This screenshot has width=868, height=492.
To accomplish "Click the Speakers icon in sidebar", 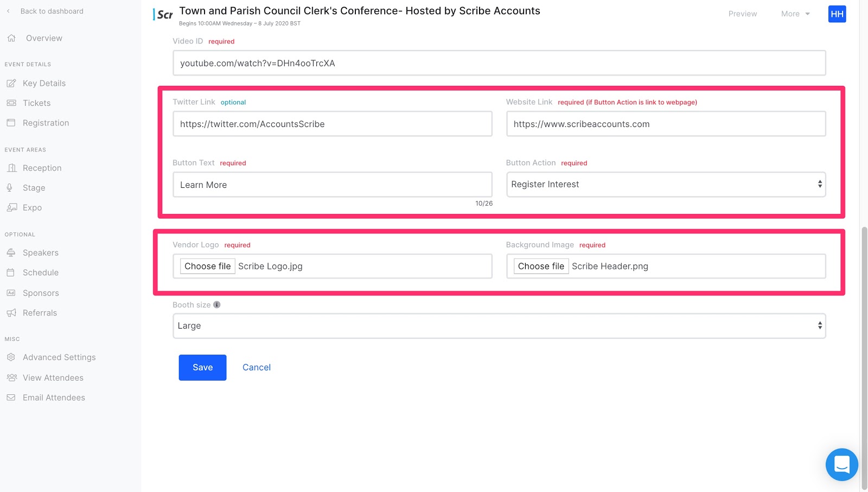I will pyautogui.click(x=11, y=253).
